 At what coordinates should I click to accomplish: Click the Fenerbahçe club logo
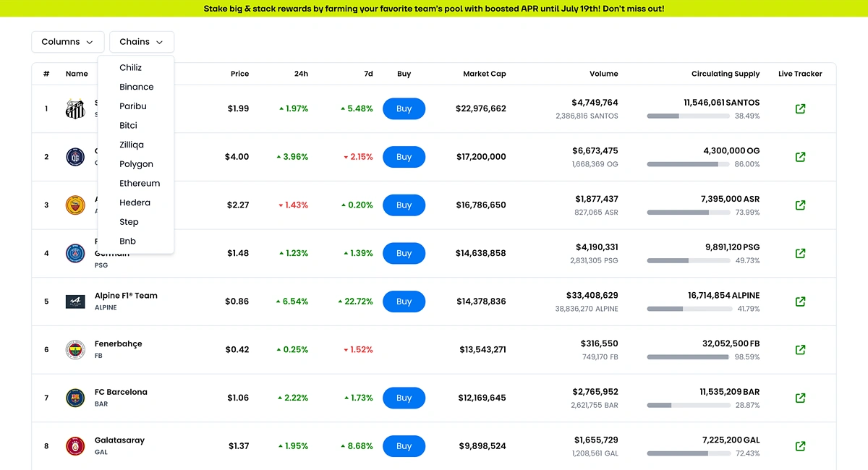75,350
